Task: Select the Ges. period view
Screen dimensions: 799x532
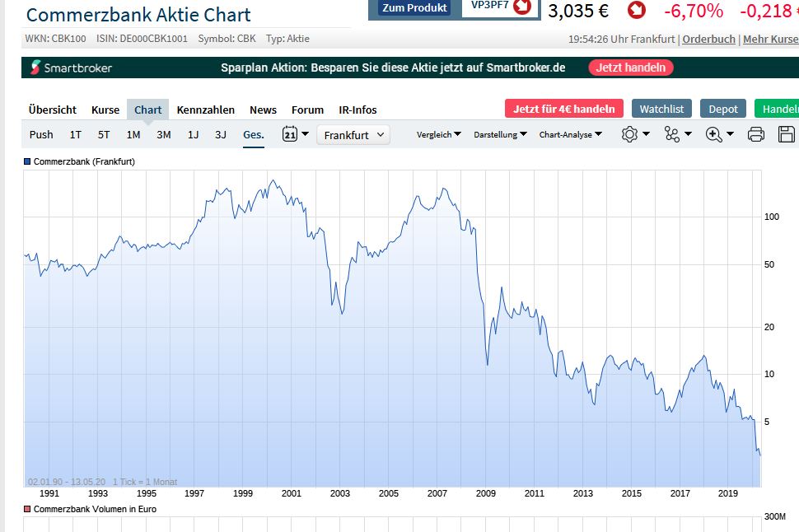Action: point(253,133)
